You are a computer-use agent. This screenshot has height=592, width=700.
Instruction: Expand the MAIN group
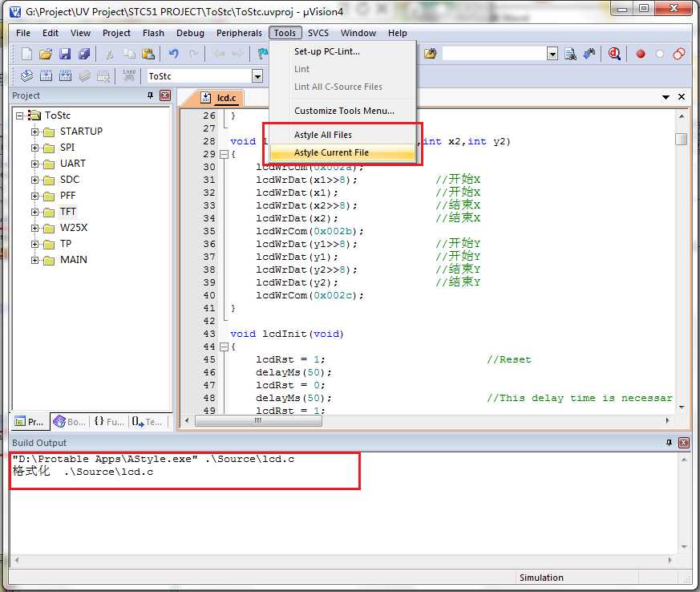34,260
